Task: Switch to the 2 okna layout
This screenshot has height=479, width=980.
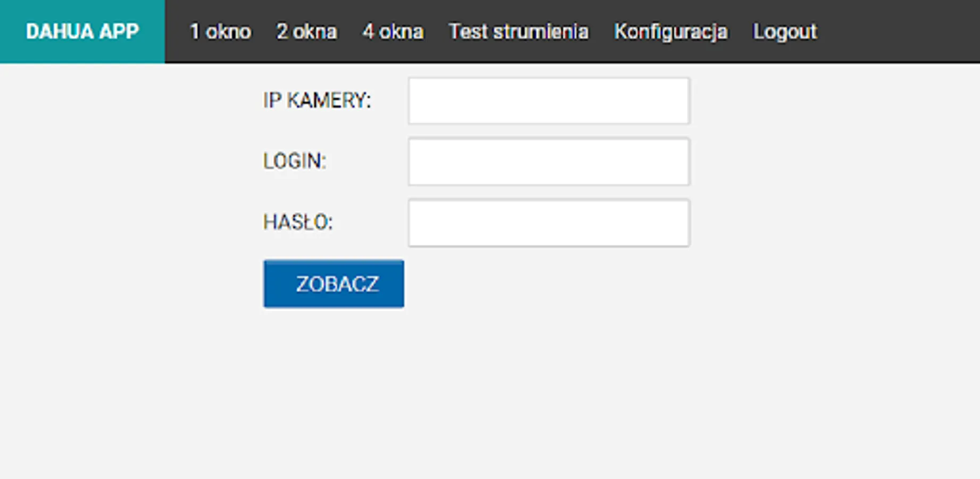Action: pos(306,32)
